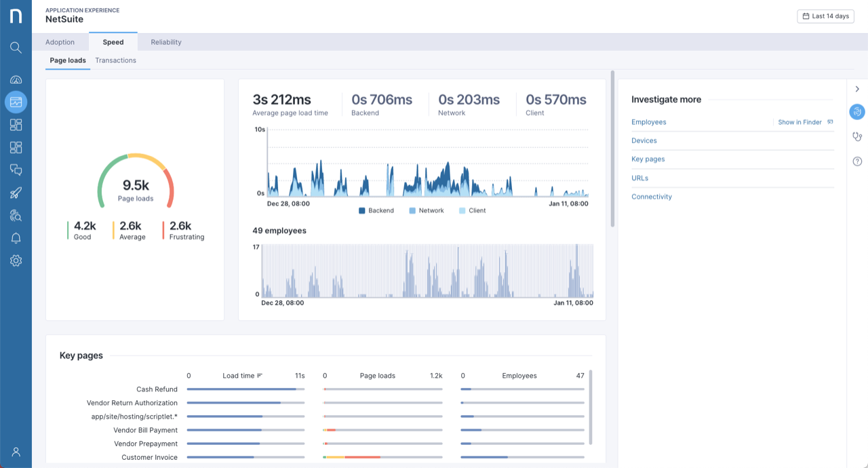Select the Vendor Return Authorization row

click(322, 403)
